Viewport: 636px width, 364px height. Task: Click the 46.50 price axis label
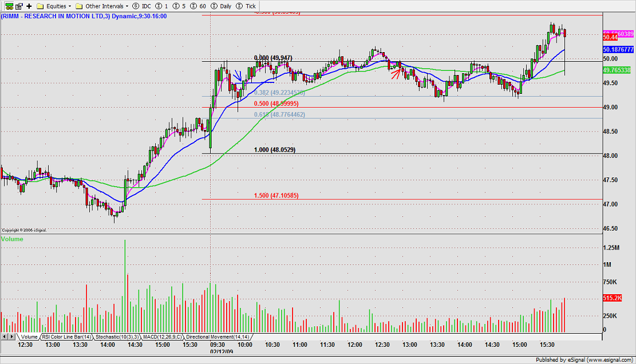(x=610, y=228)
